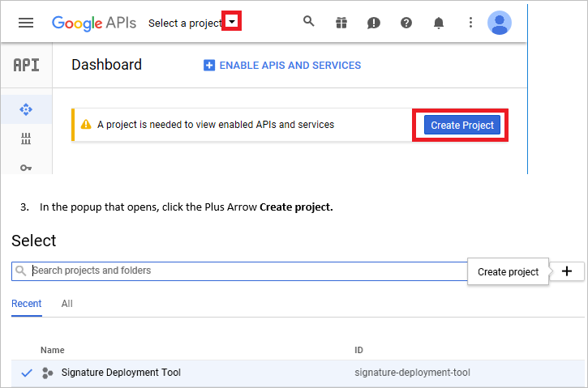Screen dimensions: 588x388
Task: Expand the Select a project dropdown
Action: (x=232, y=23)
